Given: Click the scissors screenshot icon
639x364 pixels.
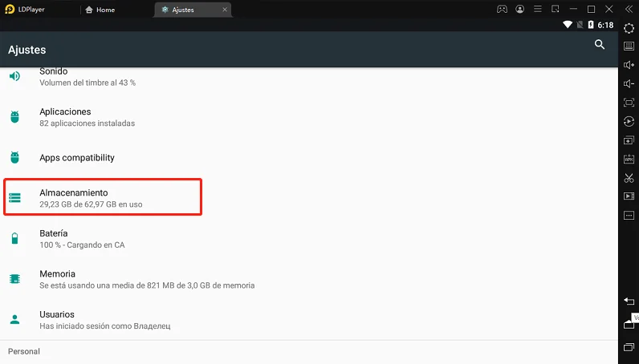Looking at the screenshot, I should coord(629,178).
